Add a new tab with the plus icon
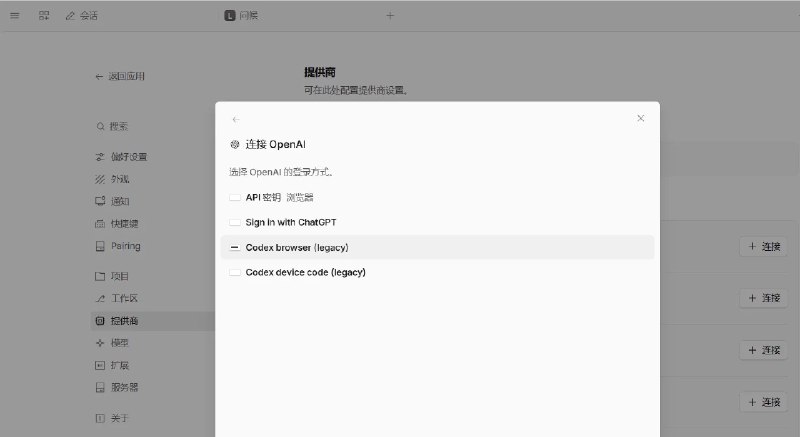The image size is (800, 437). 390,16
